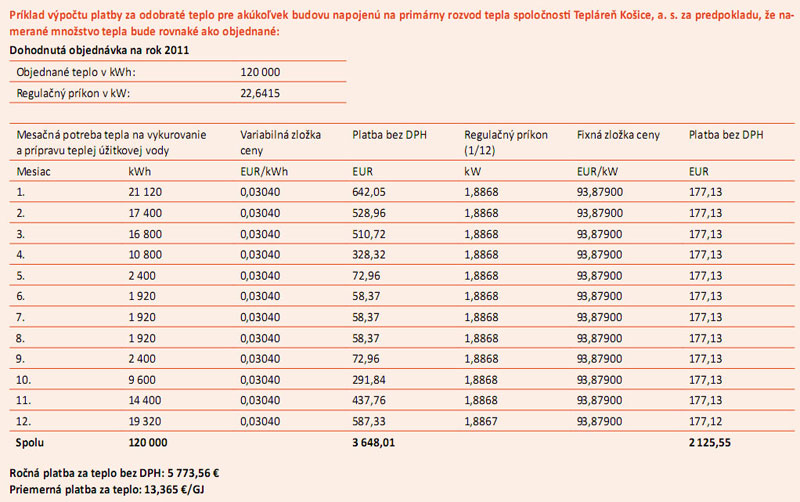This screenshot has width=800, height=502.
Task: Click the "Fixná zložka ceny" column header
Action: coord(619,133)
